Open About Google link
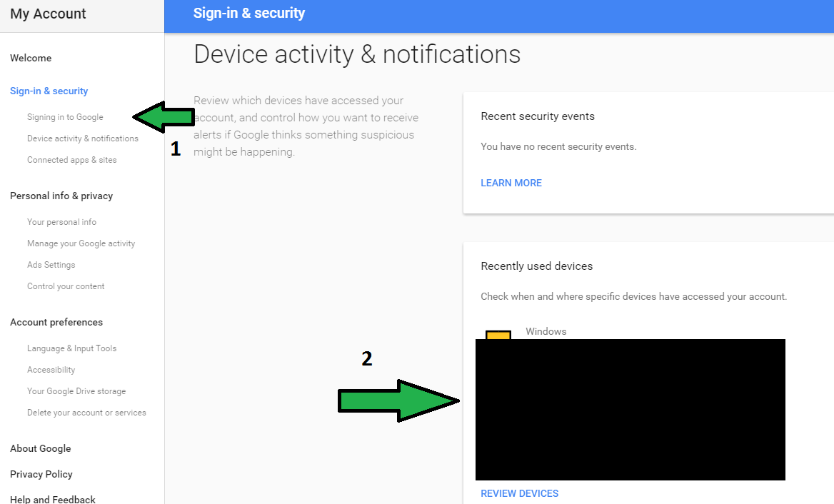834x504 pixels. pos(41,448)
